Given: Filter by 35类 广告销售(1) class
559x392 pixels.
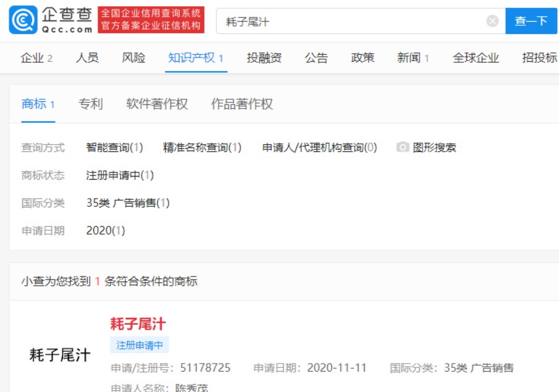Looking at the screenshot, I should (x=128, y=202).
